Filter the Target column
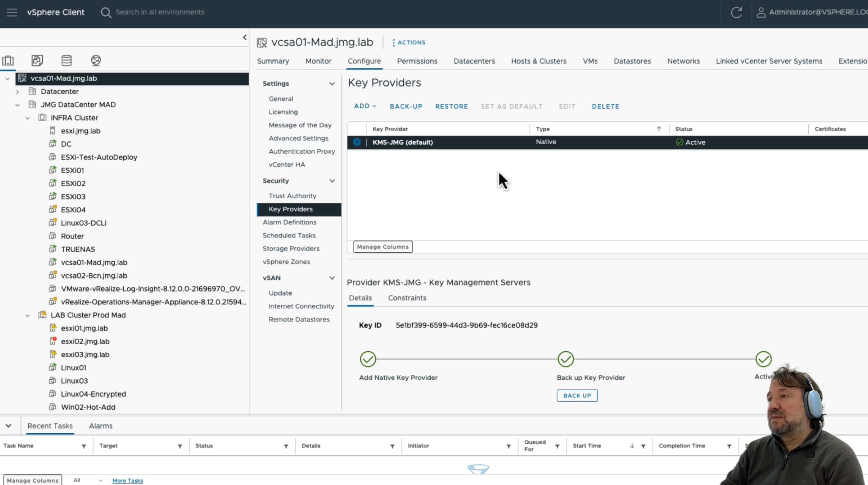The width and height of the screenshot is (868, 485). point(180,446)
